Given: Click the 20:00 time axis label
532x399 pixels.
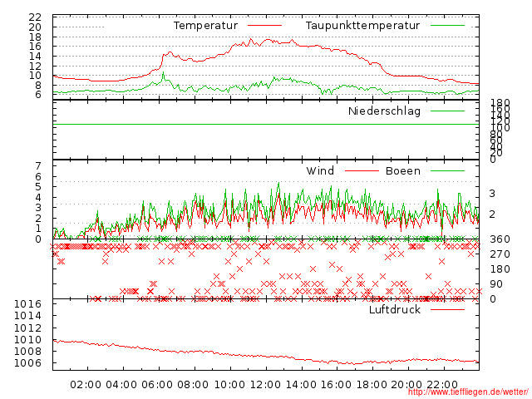Looking at the screenshot, I should (406, 385).
